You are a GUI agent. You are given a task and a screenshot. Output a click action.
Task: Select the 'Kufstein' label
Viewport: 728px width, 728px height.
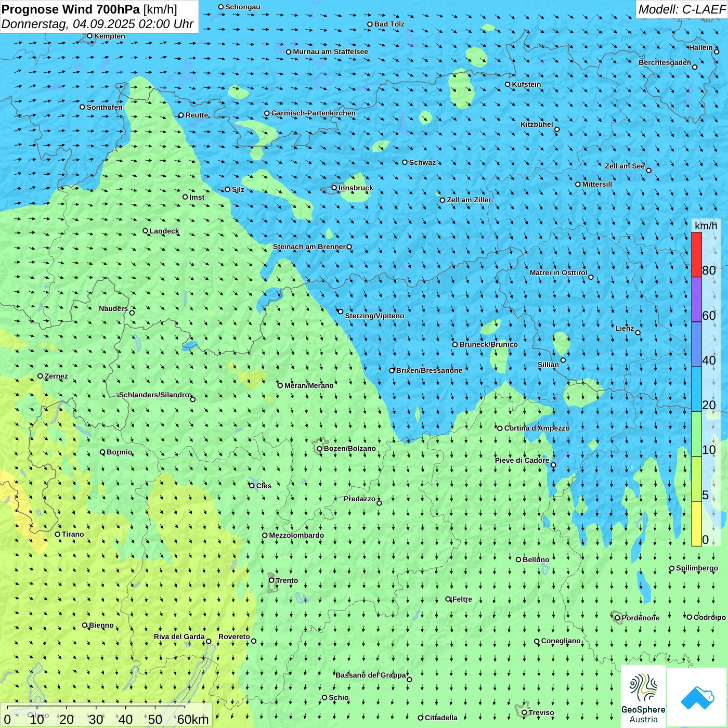(x=527, y=84)
